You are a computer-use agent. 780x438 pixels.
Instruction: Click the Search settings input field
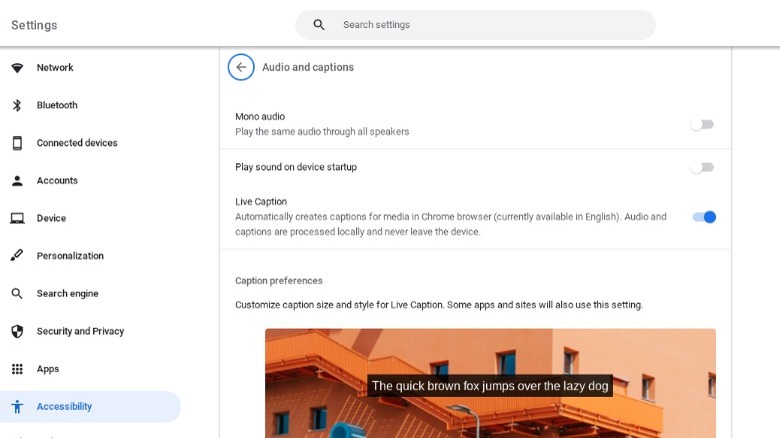point(490,25)
